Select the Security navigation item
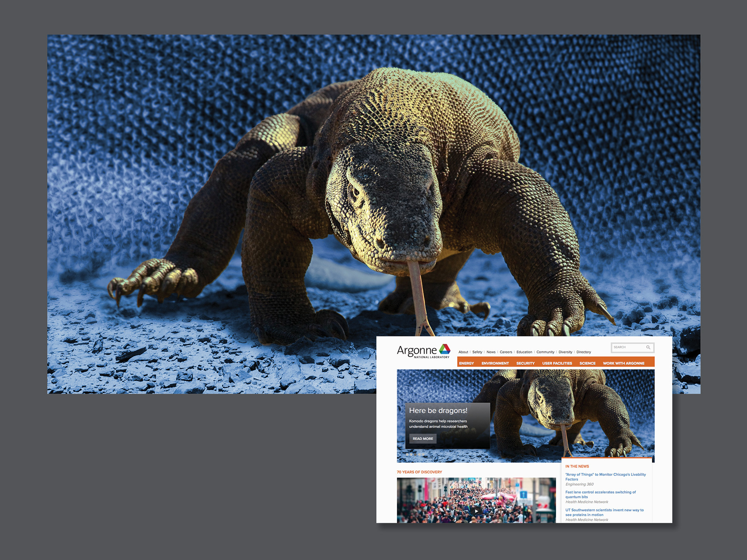This screenshot has width=747, height=560. (525, 363)
